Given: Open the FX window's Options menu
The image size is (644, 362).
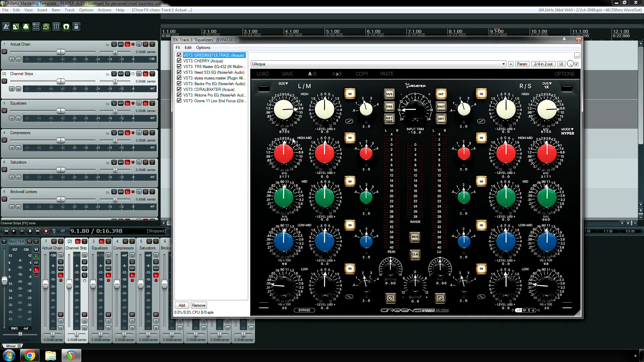Looking at the screenshot, I should click(x=203, y=48).
